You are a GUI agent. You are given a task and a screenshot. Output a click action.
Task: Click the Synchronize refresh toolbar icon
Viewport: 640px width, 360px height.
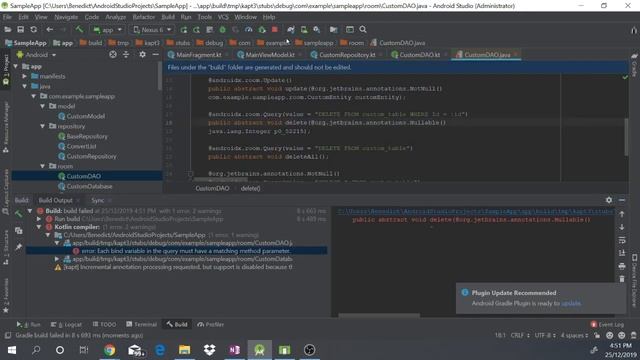[33, 29]
